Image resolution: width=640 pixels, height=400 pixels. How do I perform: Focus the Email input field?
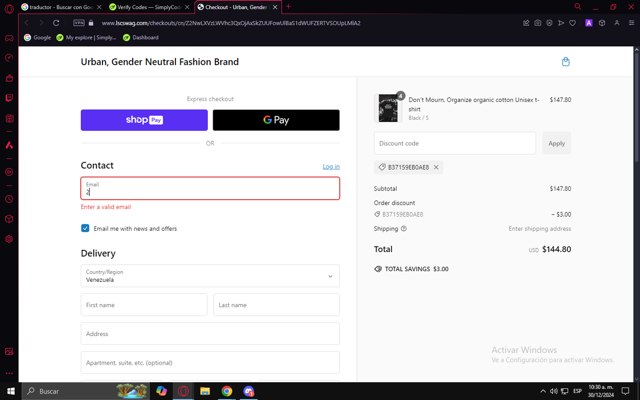click(210, 188)
